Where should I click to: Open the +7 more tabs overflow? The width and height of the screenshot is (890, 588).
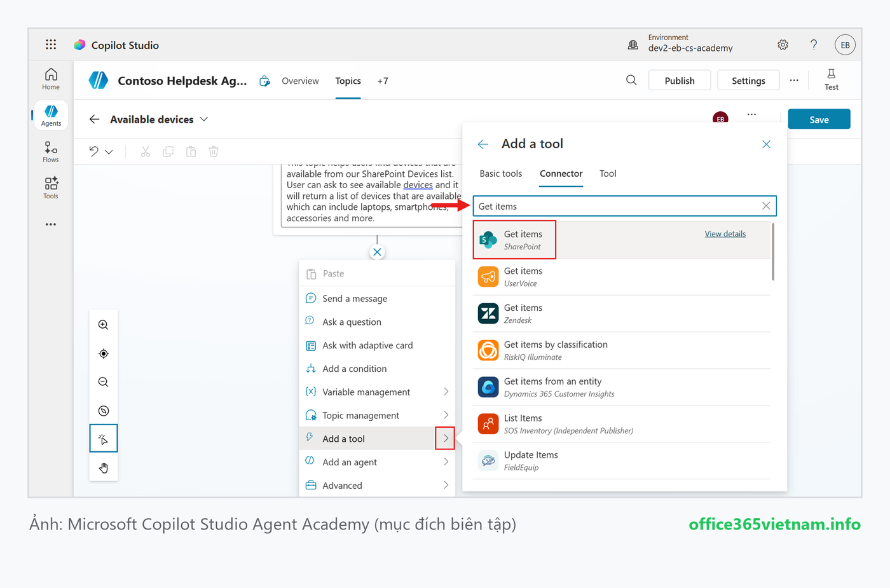point(383,81)
